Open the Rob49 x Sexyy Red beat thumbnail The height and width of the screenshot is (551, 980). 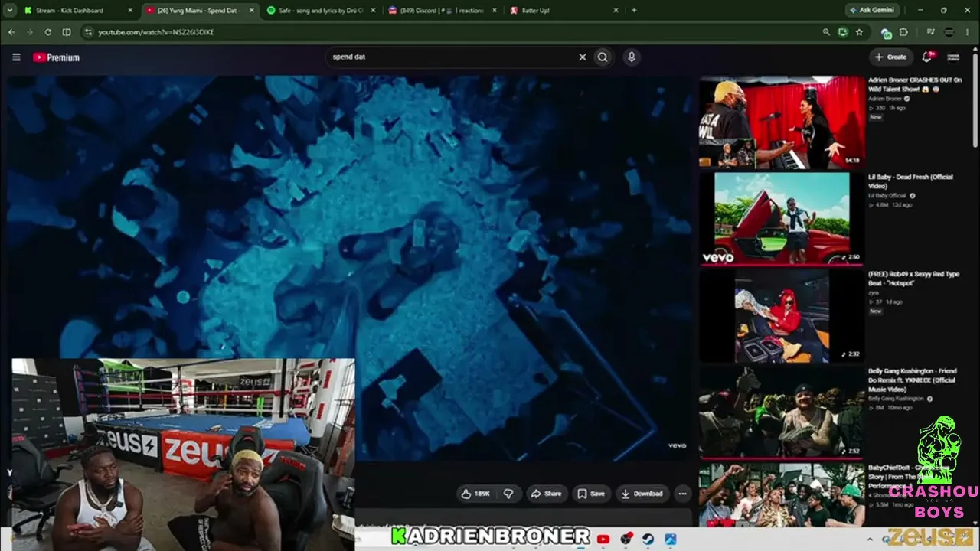point(781,315)
